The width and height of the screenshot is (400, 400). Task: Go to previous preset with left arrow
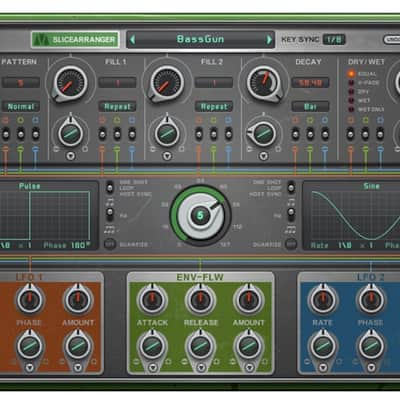point(133,40)
